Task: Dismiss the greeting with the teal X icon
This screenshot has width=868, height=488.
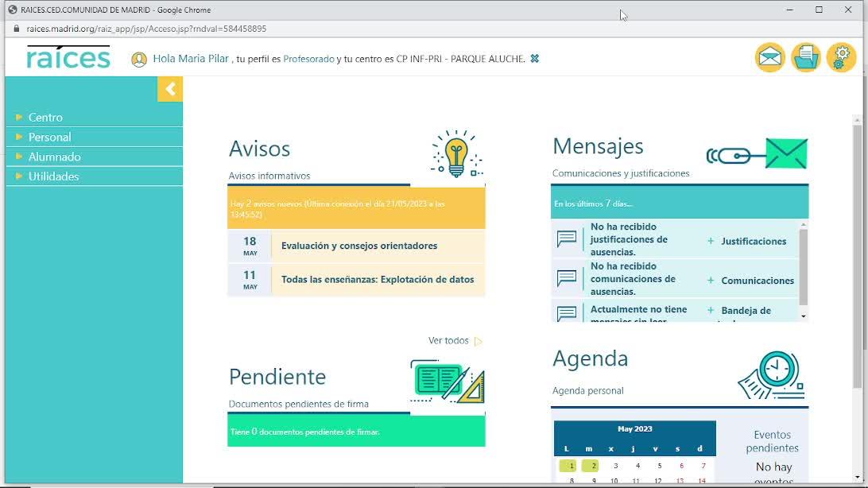Action: click(x=535, y=59)
